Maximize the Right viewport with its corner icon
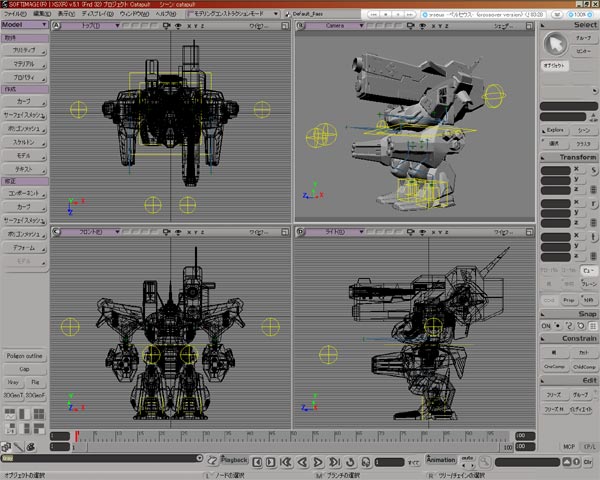The width and height of the screenshot is (600, 480). pos(529,232)
